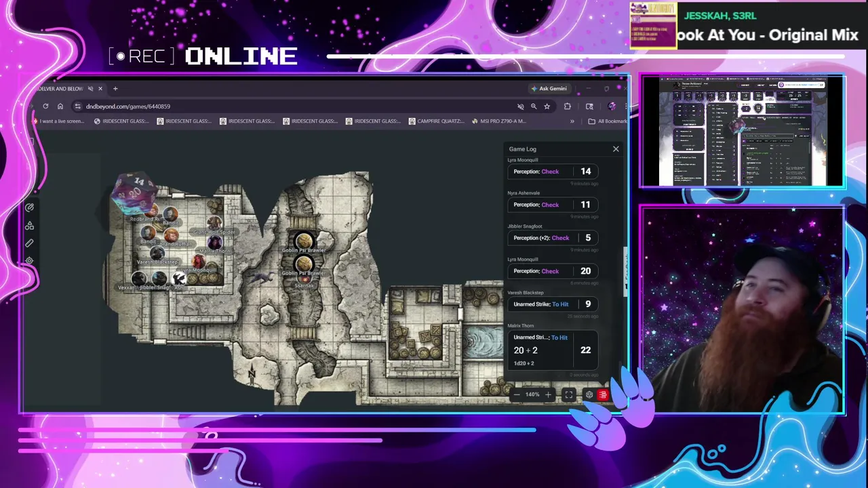
Task: Select the shapes tool in map sidebar
Action: (x=29, y=226)
